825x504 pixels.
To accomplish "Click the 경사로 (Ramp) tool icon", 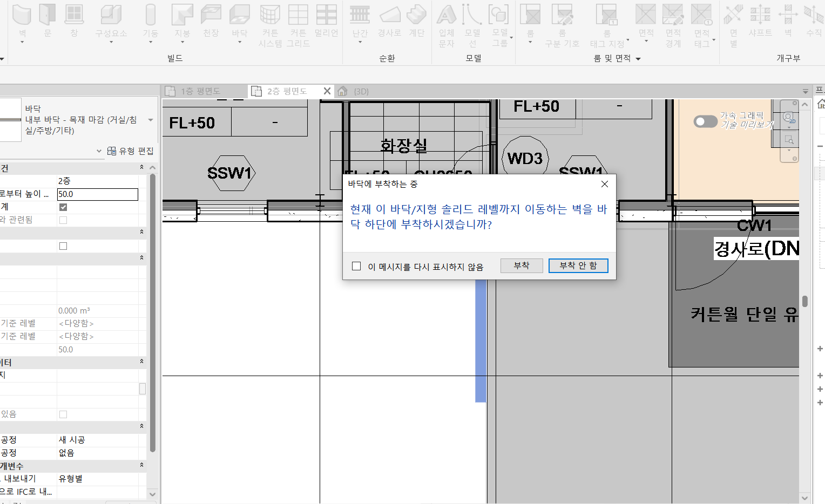I will (x=389, y=16).
